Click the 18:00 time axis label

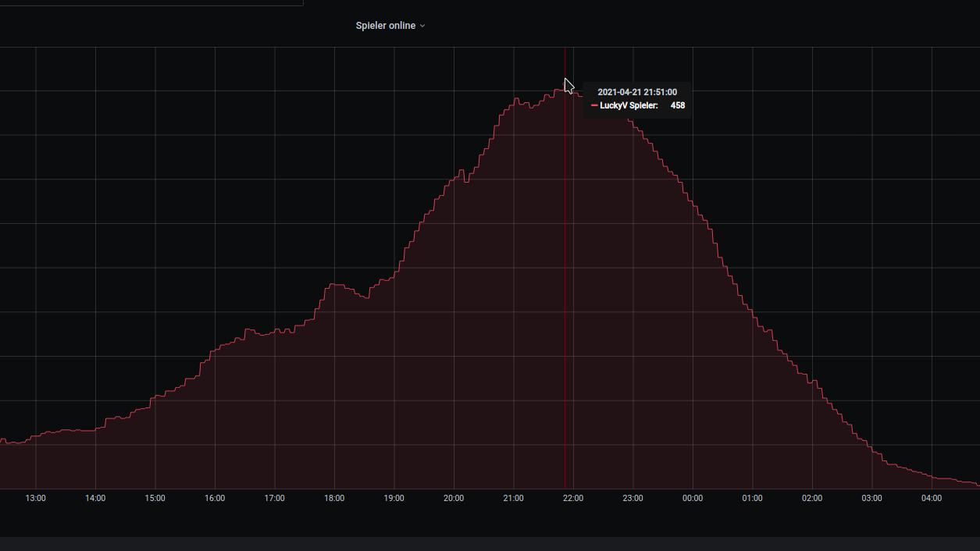click(334, 498)
